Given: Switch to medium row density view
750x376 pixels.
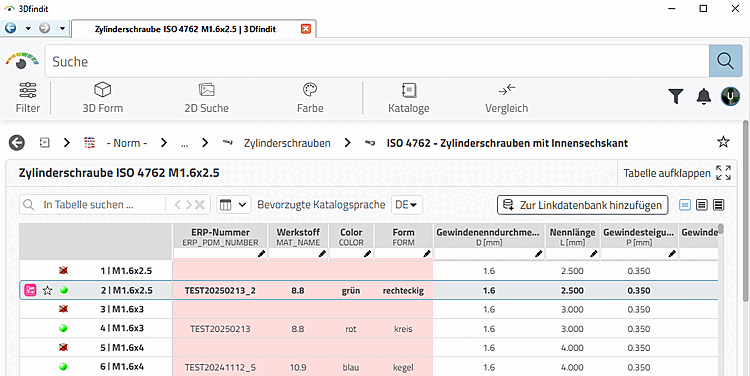Looking at the screenshot, I should click(702, 205).
